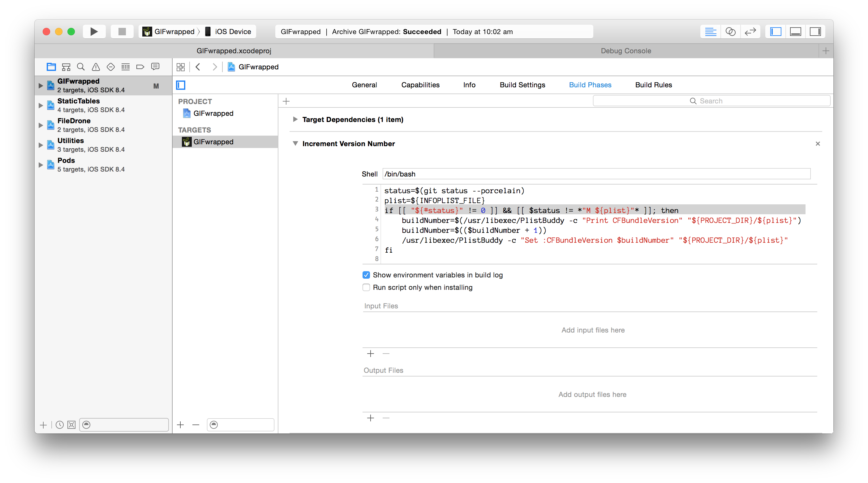The width and height of the screenshot is (868, 483).
Task: Open the Symbol navigator
Action: tap(66, 67)
